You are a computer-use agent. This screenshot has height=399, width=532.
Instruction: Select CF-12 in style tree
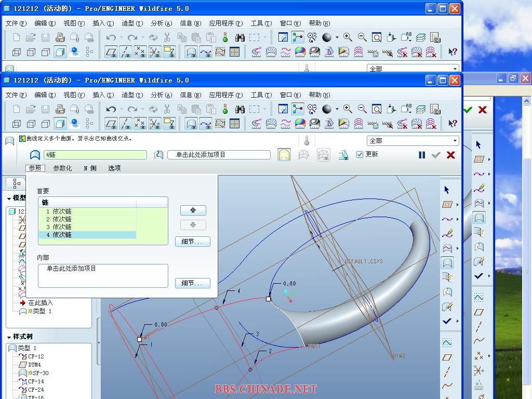pyautogui.click(x=36, y=356)
